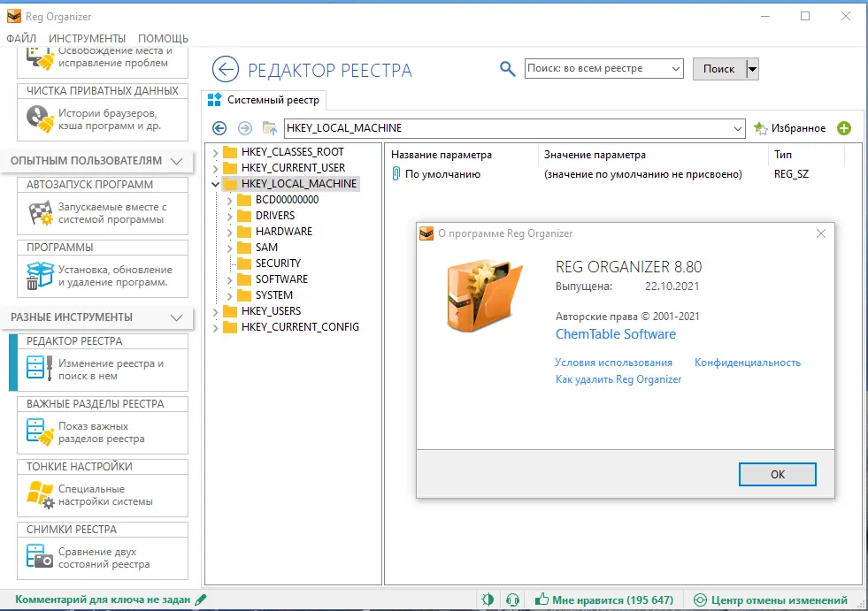Click the green plus to add favorite
868x611 pixels.
844,127
